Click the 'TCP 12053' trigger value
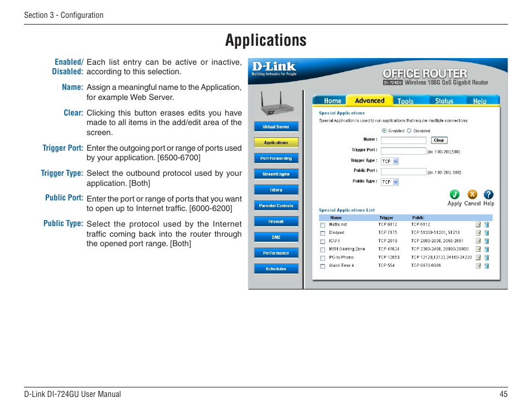Image resolution: width=532 pixels, height=412 pixels. pyautogui.click(x=389, y=257)
